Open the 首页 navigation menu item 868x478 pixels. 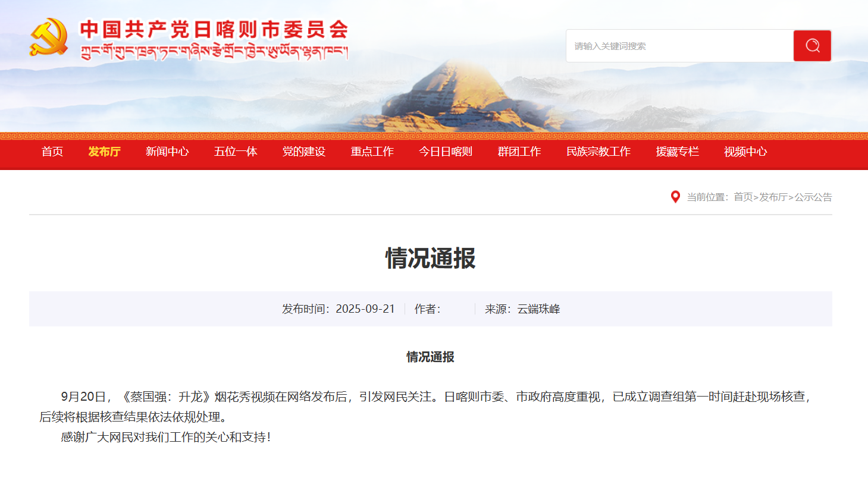click(x=52, y=152)
